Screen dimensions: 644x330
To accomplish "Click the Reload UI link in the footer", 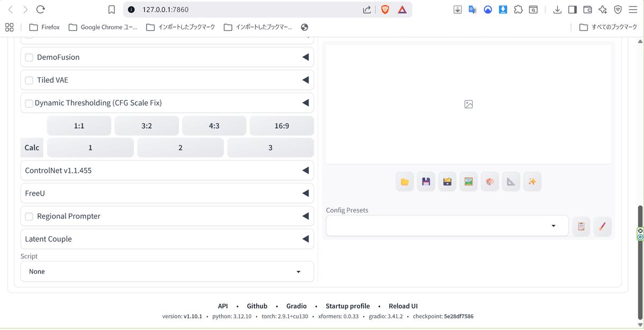I will 403,306.
